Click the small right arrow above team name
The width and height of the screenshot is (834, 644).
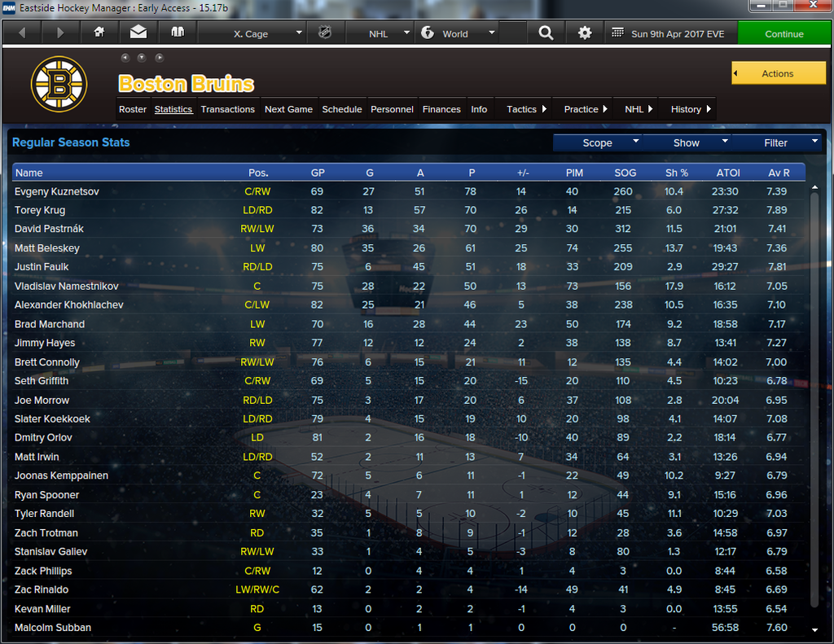point(159,58)
